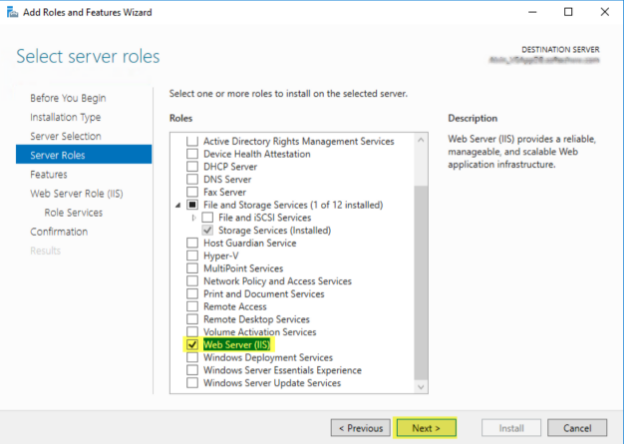Maximize the wizard window
The height and width of the screenshot is (445, 624).
(568, 12)
